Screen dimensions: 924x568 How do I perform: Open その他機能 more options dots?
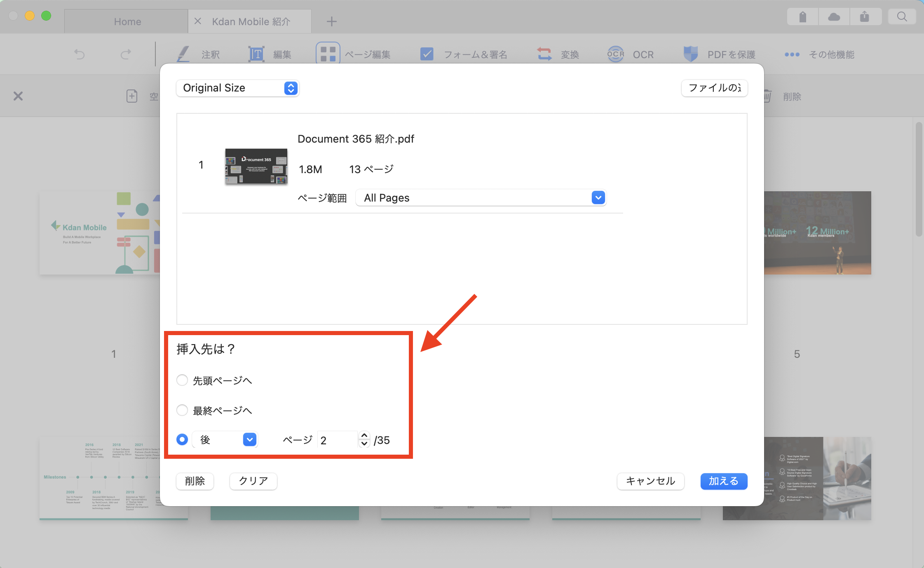coord(792,54)
